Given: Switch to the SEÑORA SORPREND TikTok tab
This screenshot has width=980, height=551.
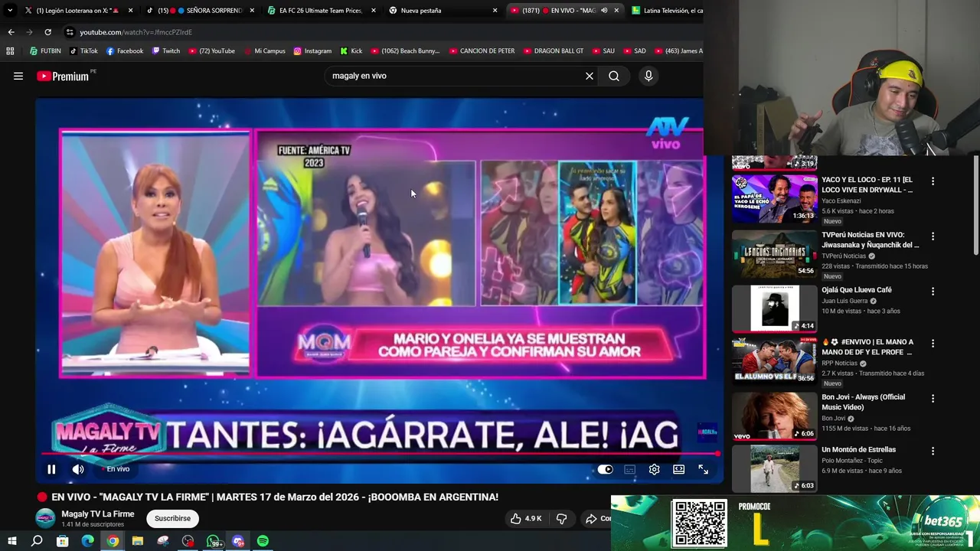Looking at the screenshot, I should tap(201, 10).
